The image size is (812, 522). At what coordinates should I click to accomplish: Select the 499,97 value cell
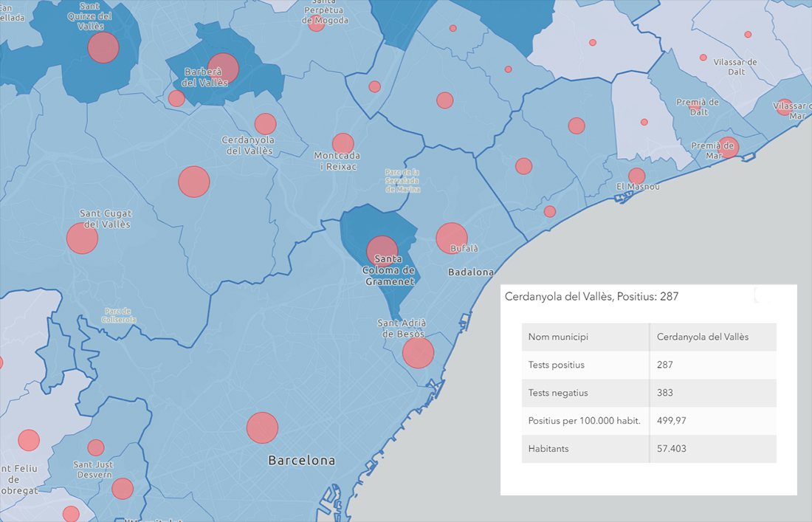pyautogui.click(x=713, y=421)
